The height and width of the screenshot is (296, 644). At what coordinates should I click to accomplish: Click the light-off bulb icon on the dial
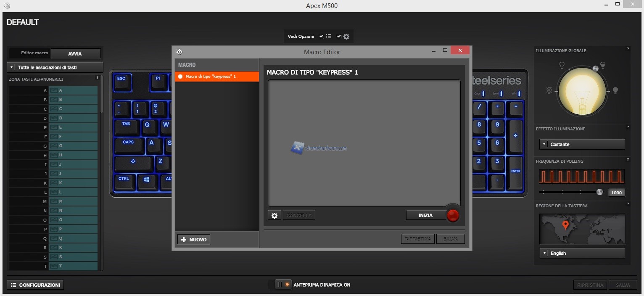549,90
